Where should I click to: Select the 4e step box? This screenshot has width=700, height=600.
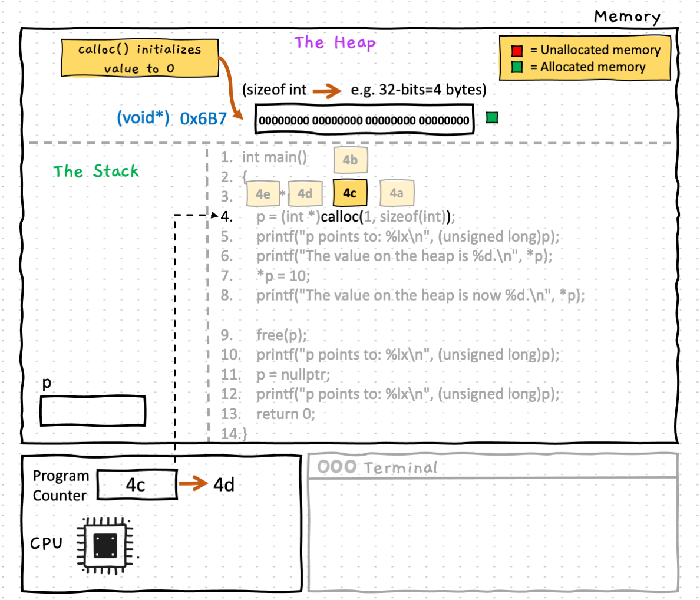[x=263, y=194]
